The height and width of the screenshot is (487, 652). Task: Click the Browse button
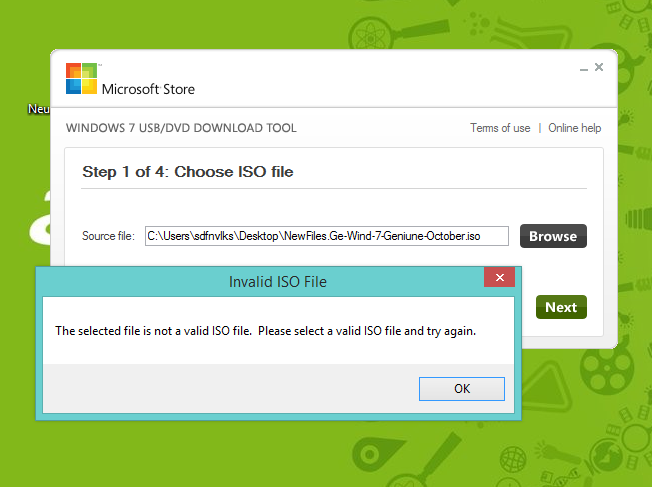553,236
